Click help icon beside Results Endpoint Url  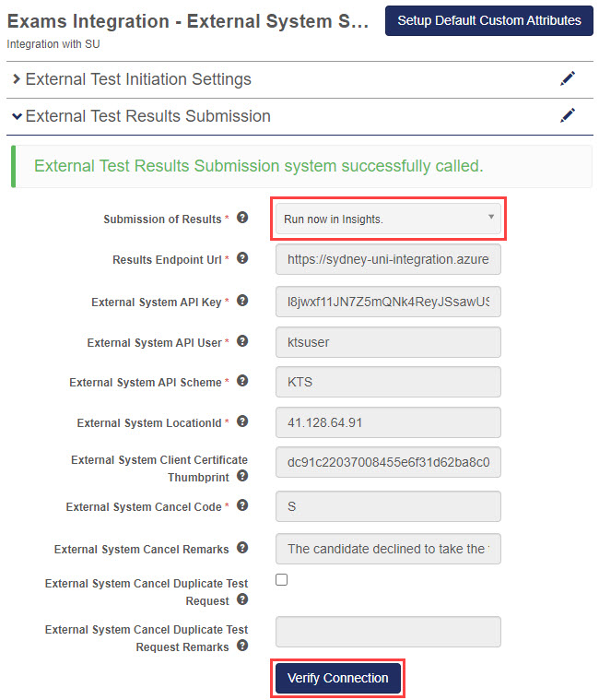242,259
